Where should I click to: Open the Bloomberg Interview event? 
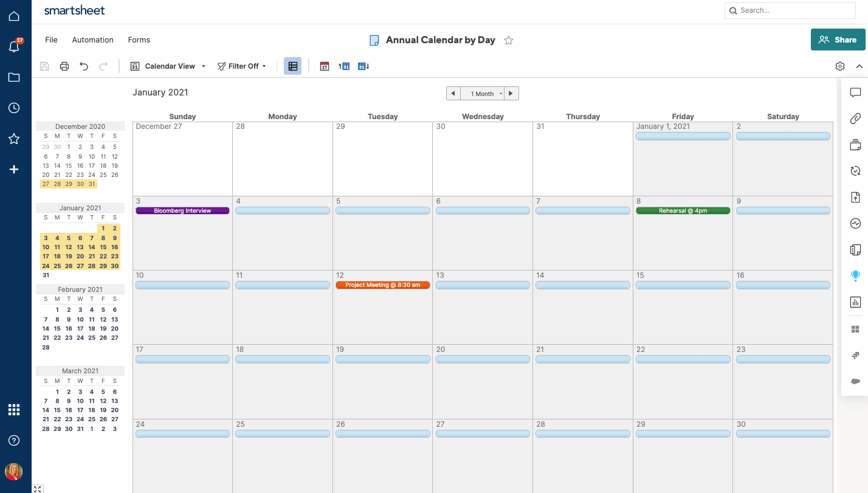[182, 211]
